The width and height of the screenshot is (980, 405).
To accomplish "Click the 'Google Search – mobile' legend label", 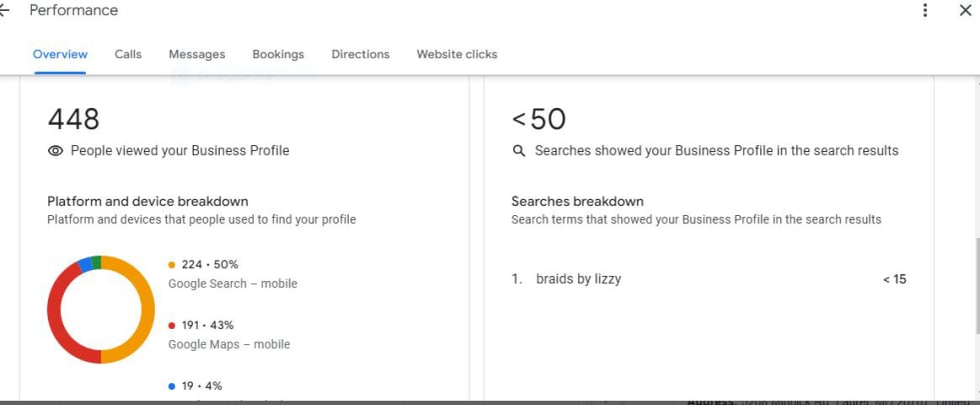I will [233, 284].
